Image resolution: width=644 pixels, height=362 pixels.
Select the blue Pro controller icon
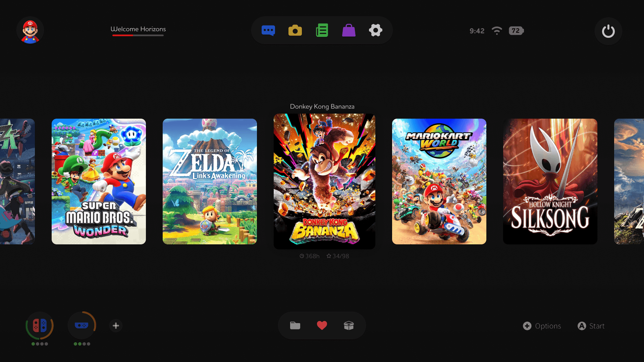[x=82, y=325]
